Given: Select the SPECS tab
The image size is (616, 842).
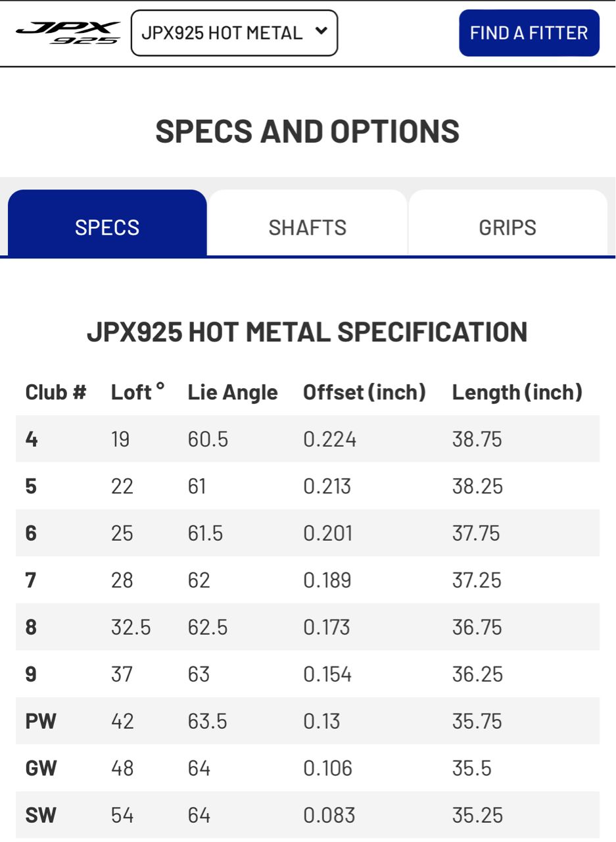Looking at the screenshot, I should pos(107,227).
